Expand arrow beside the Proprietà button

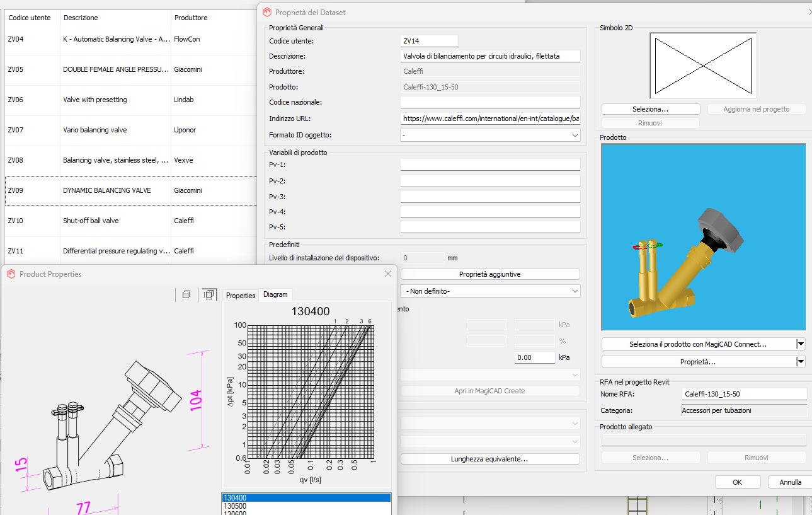pos(801,362)
